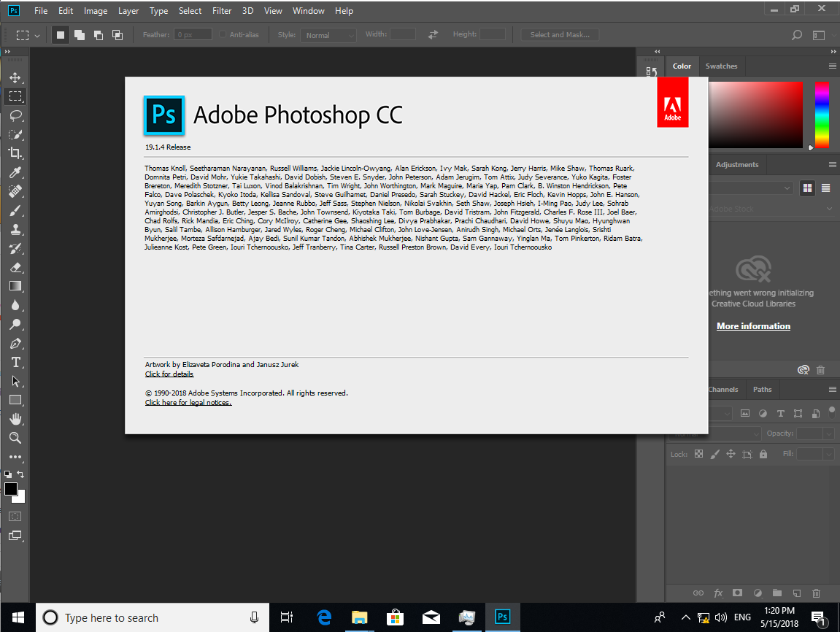Change the screen mode
The height and width of the screenshot is (632, 840).
15,536
